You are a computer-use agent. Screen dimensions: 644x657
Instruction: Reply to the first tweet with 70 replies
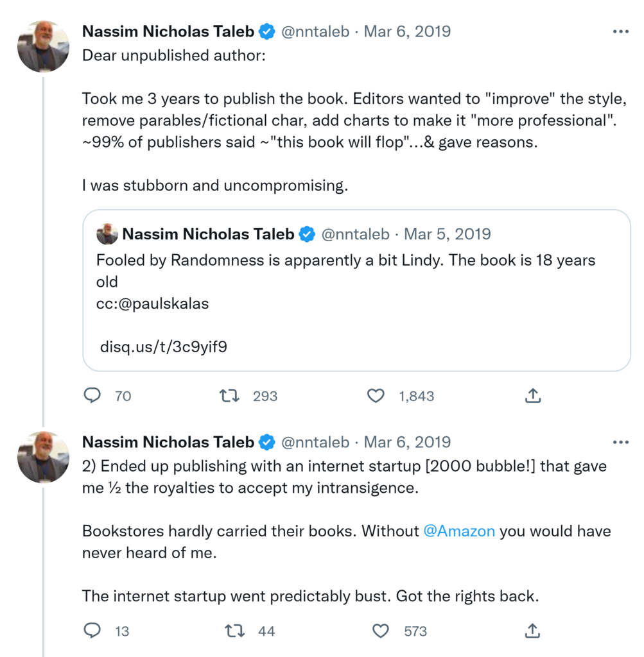click(x=93, y=396)
